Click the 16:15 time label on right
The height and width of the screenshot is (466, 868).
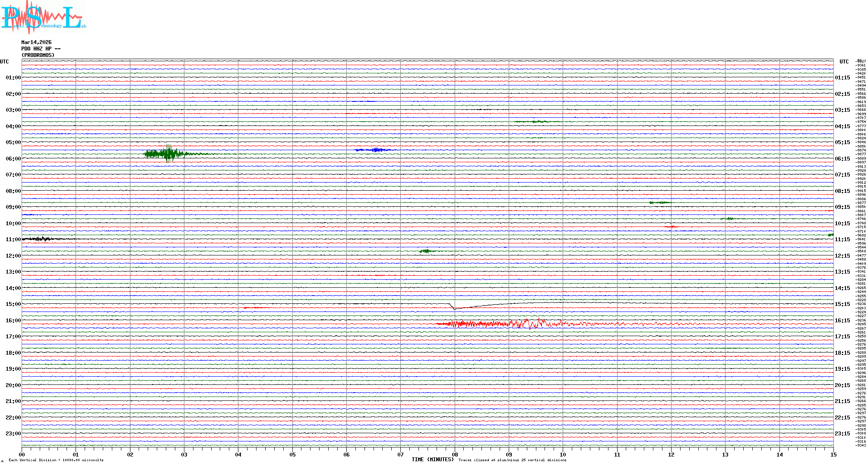coord(842,321)
